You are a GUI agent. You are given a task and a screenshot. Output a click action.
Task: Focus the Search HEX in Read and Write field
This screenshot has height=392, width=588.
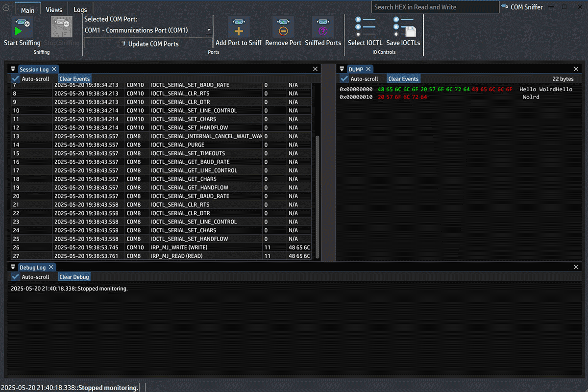(435, 7)
